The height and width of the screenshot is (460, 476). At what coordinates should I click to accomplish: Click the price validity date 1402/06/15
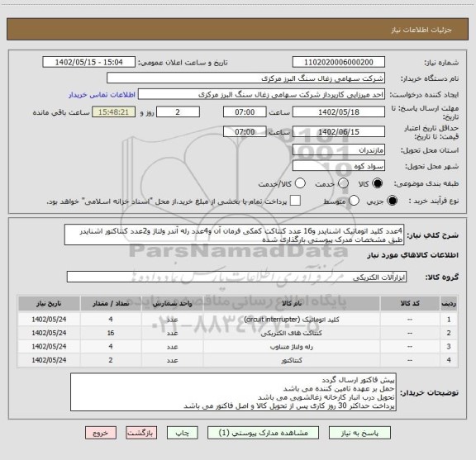339,131
